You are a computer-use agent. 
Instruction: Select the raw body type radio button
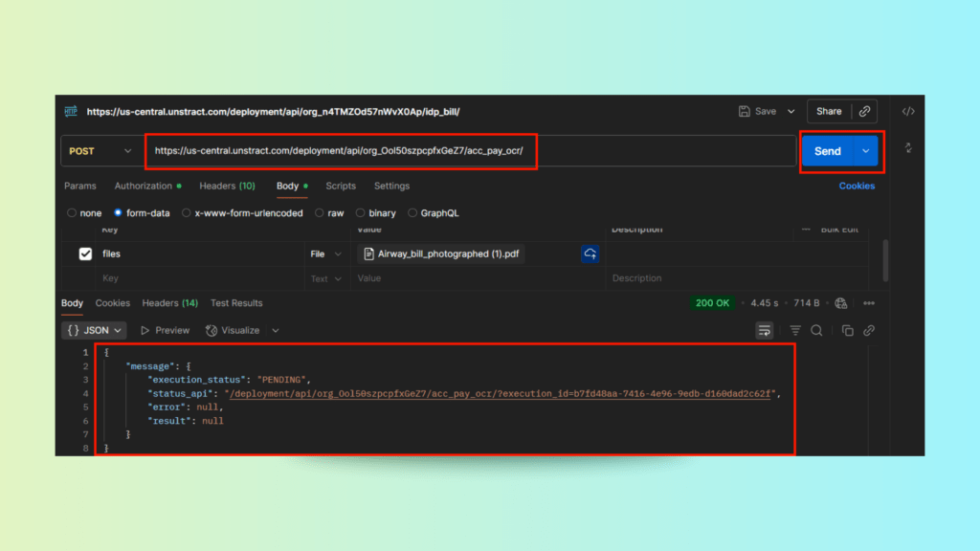pos(321,213)
